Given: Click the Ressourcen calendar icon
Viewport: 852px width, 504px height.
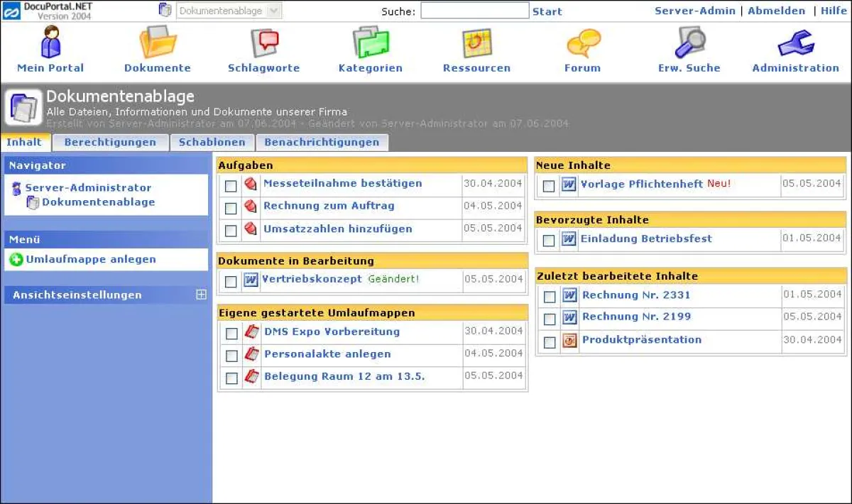Looking at the screenshot, I should [x=476, y=43].
